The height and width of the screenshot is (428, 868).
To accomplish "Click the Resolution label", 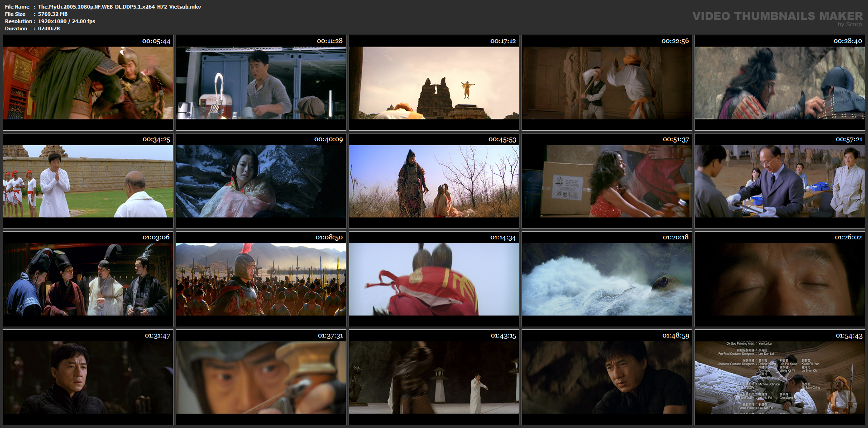I will tap(19, 21).
